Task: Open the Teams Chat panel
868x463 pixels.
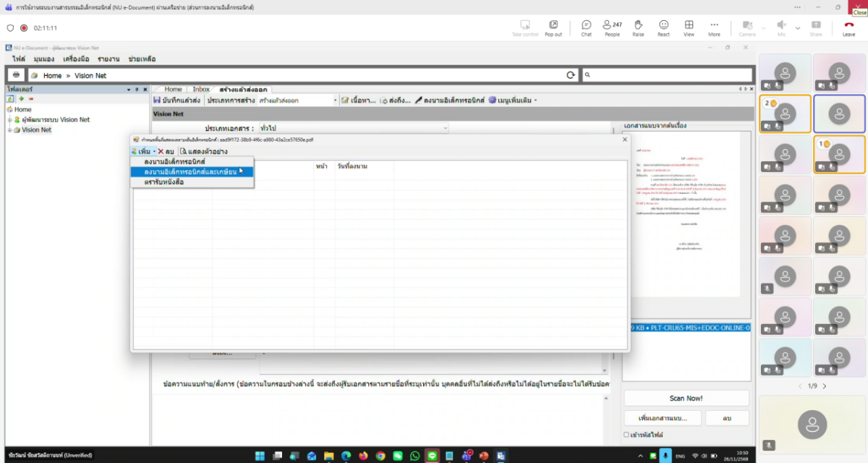Action: [x=586, y=27]
